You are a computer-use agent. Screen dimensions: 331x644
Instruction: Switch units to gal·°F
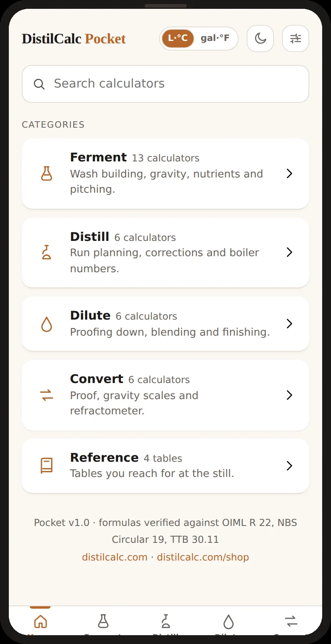pos(215,39)
